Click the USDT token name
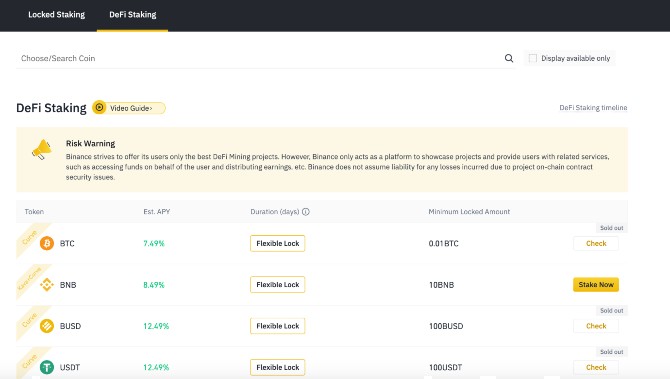Image resolution: width=670 pixels, height=379 pixels. [x=70, y=367]
